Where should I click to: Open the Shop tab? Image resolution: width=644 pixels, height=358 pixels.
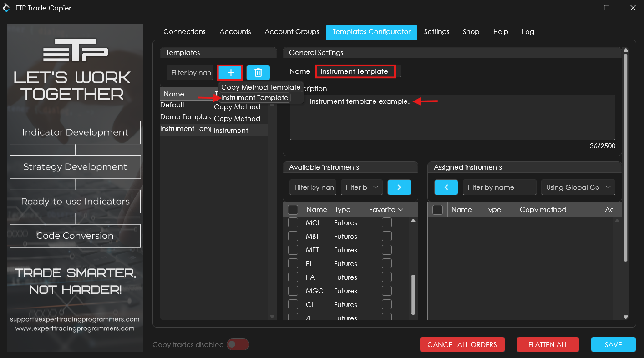point(471,32)
